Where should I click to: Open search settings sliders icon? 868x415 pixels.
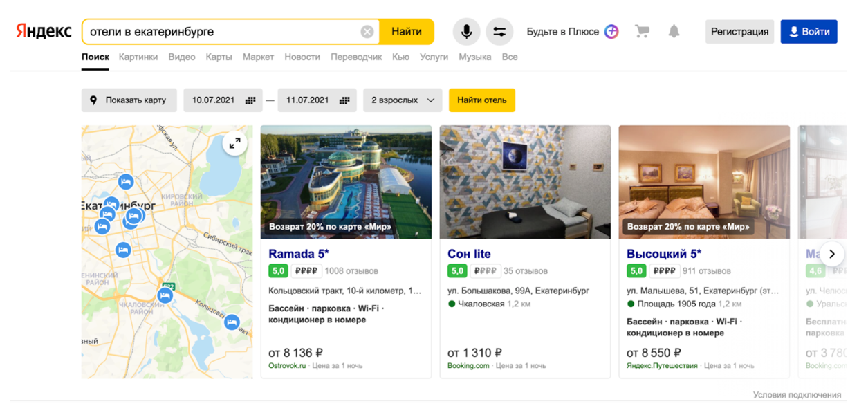coord(499,32)
